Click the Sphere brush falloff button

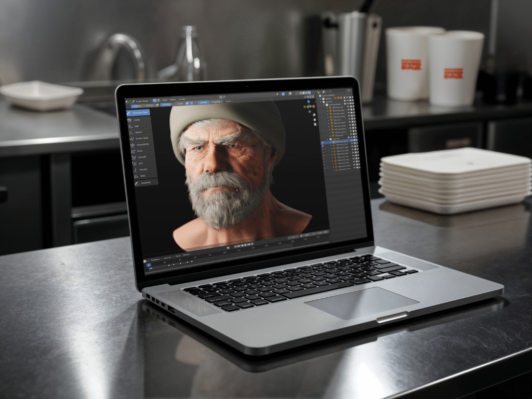203,102
